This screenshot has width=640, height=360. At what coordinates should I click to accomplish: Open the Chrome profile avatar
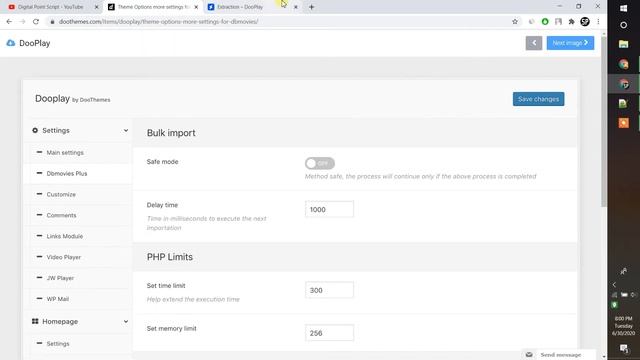click(x=585, y=22)
